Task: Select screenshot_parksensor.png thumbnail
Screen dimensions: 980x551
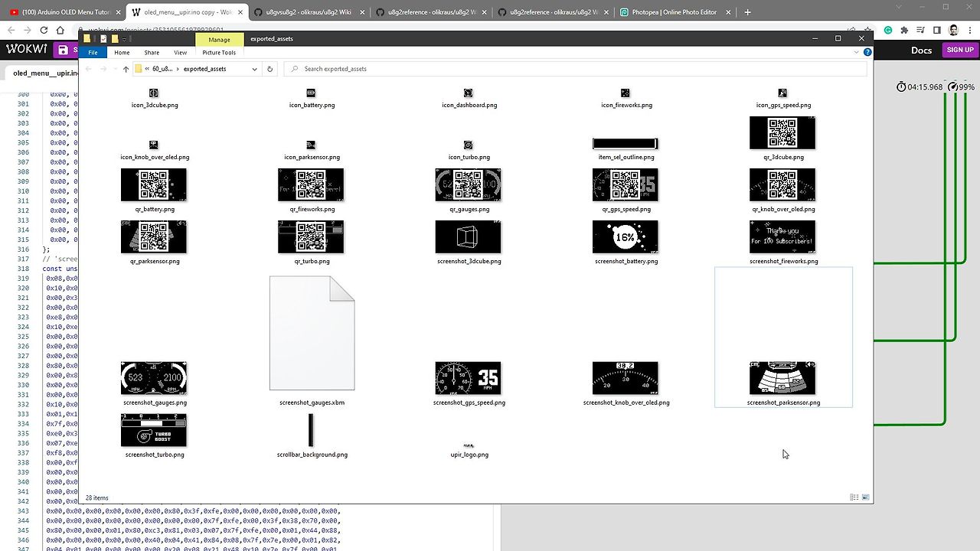Action: click(x=782, y=378)
